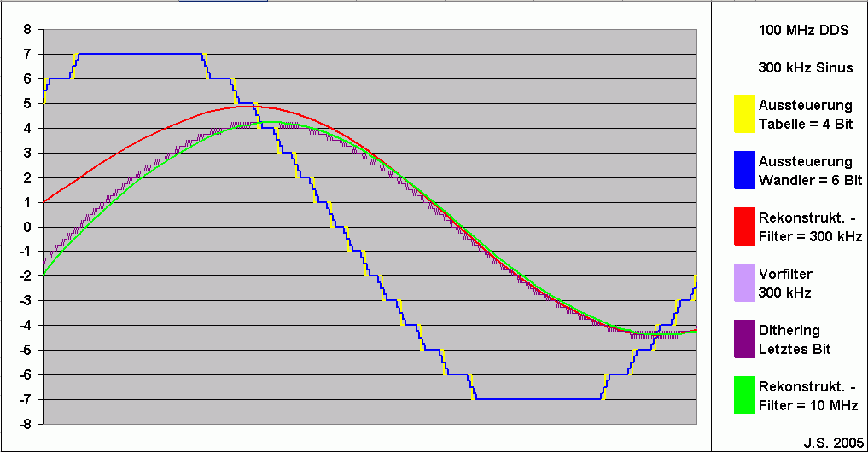The width and height of the screenshot is (868, 452).
Task: Click the green Rekonstrukt. Filter 10 MHz swatch
Action: click(744, 395)
